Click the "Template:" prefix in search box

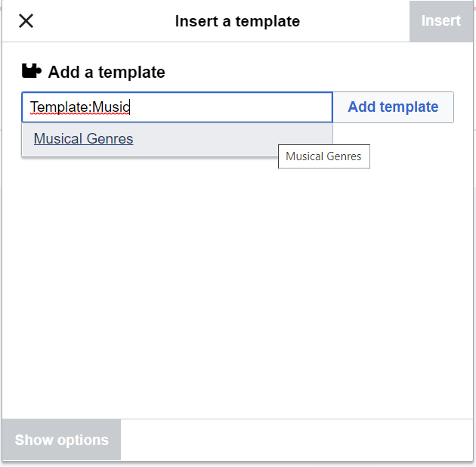click(x=60, y=107)
